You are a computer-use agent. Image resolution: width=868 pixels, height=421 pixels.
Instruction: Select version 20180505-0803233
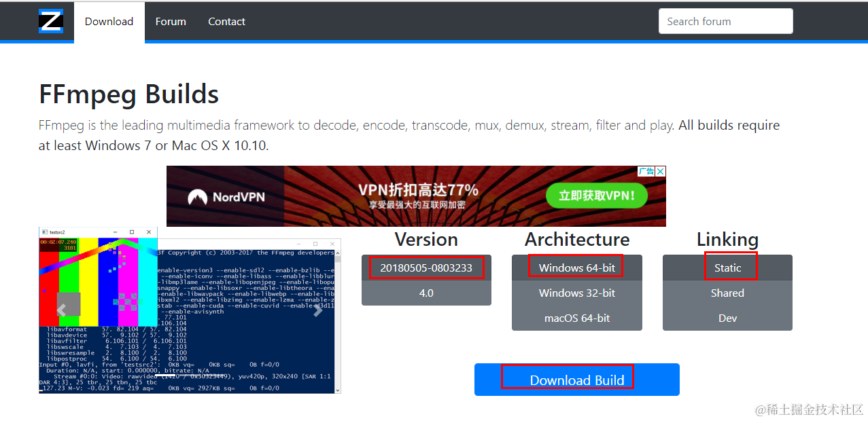point(426,268)
